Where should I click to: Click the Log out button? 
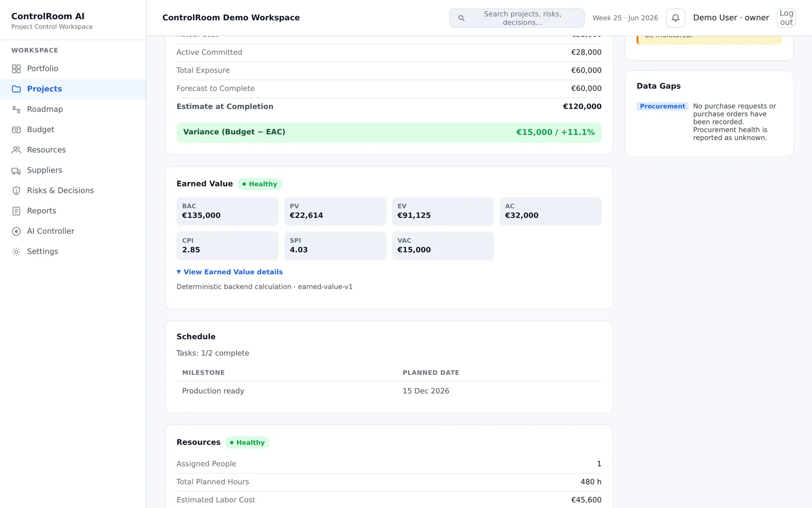pos(786,18)
